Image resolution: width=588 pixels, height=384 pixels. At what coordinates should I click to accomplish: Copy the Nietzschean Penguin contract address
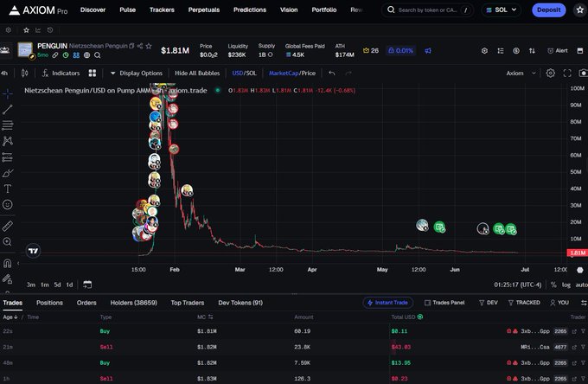coord(131,46)
